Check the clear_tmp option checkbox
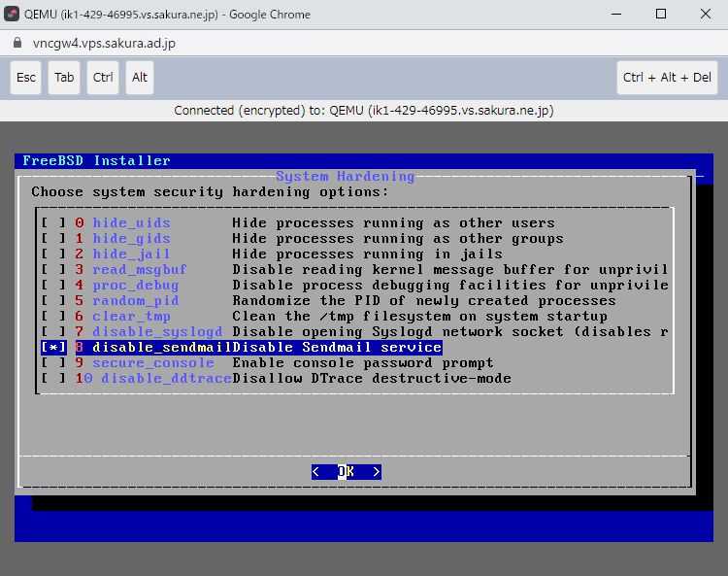This screenshot has width=728, height=576. click(53, 317)
